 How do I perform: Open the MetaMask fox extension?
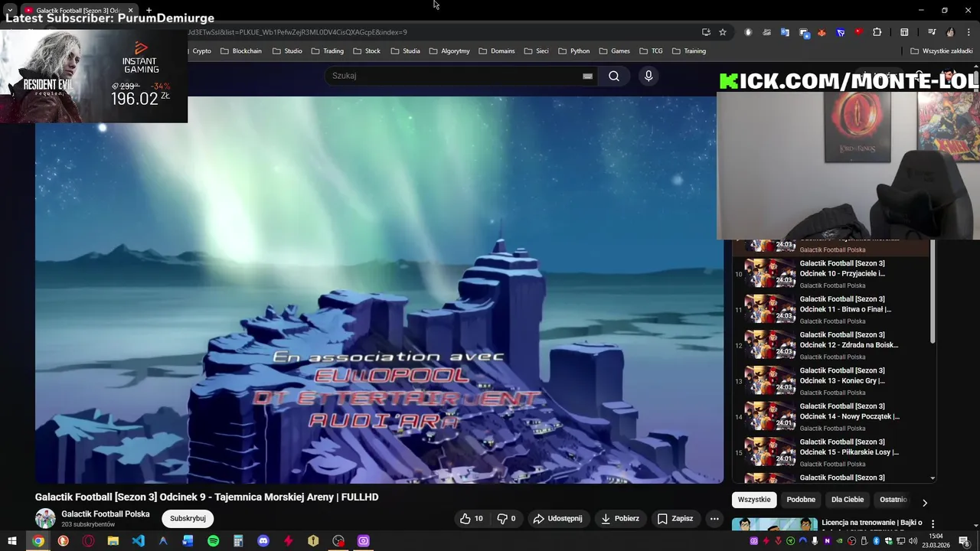pyautogui.click(x=822, y=32)
